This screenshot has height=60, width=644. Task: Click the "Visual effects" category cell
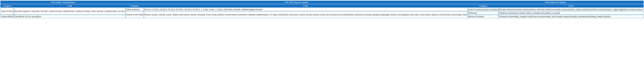click(7, 17)
